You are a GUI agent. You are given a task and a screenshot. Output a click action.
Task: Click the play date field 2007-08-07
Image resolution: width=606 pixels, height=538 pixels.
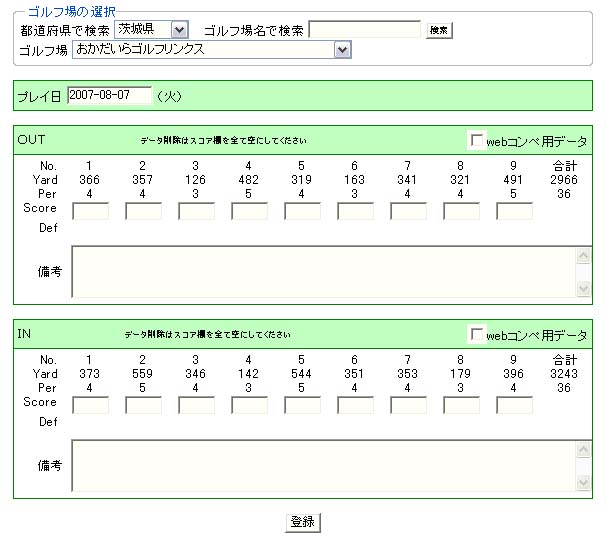click(109, 96)
